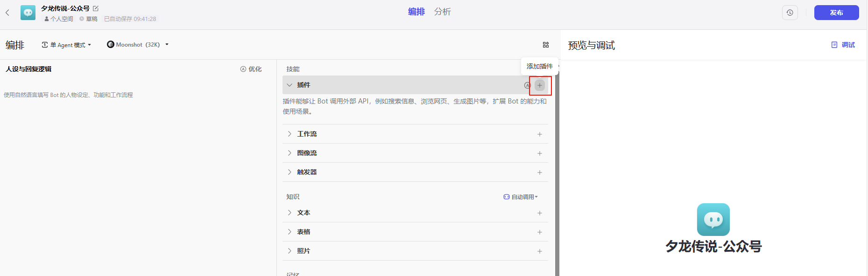Add text knowledge with 文本 plus icon
Screen dimensions: 868x276
pyautogui.click(x=539, y=213)
